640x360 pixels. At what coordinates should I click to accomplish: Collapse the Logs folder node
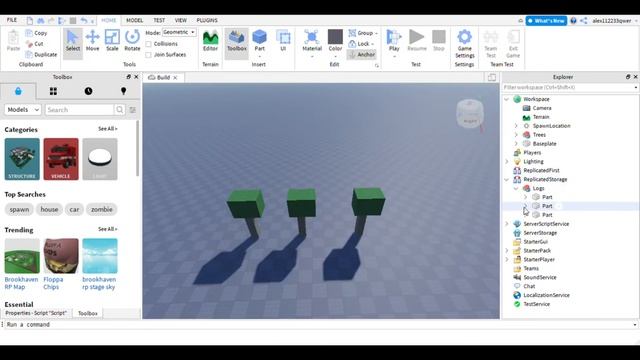pos(516,188)
